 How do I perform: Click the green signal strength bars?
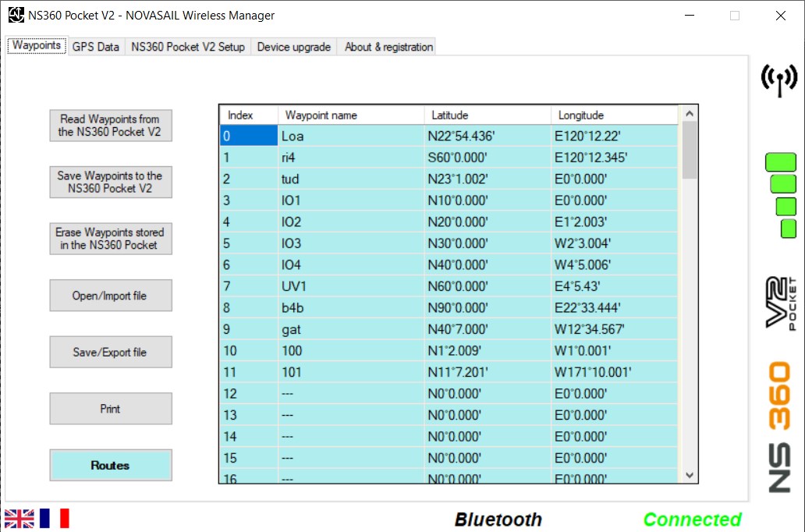[x=780, y=195]
